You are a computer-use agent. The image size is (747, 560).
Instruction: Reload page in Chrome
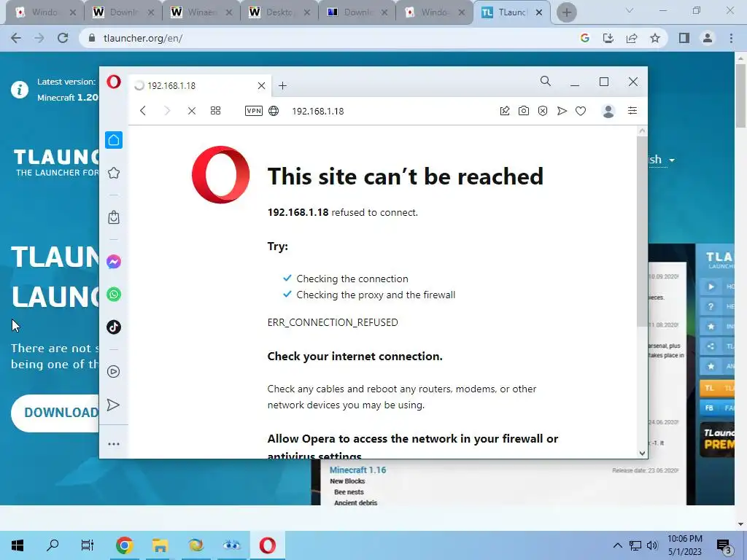pyautogui.click(x=63, y=38)
